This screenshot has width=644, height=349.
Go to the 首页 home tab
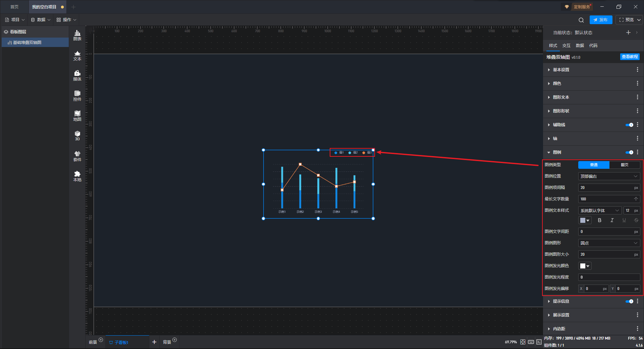14,7
